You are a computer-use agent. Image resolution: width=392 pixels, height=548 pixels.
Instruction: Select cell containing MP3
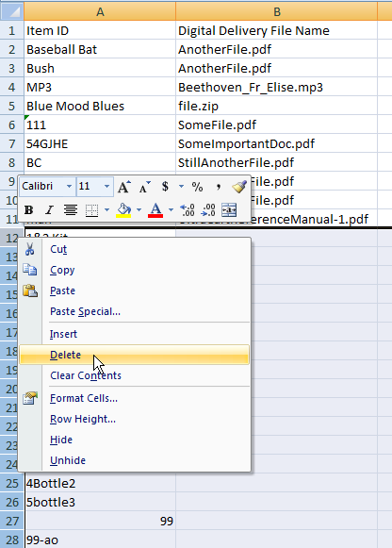[x=100, y=88]
